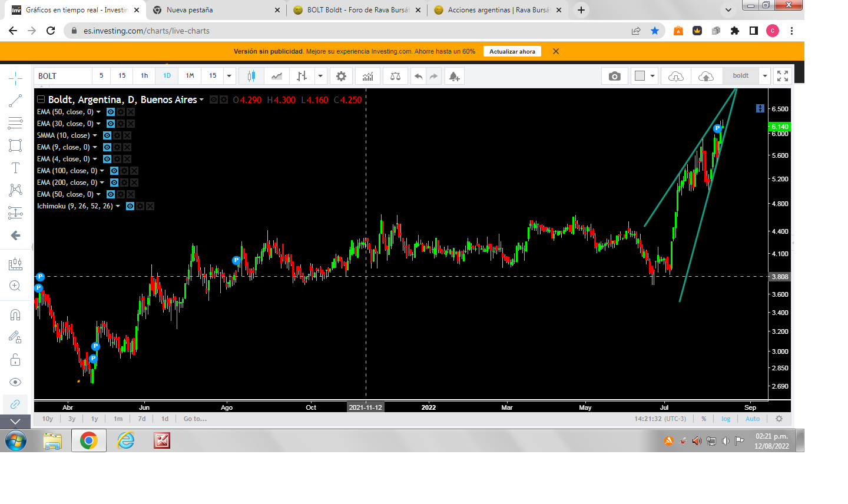This screenshot has height=504, width=848.
Task: Collapse the indicator legend list
Action: [x=41, y=100]
